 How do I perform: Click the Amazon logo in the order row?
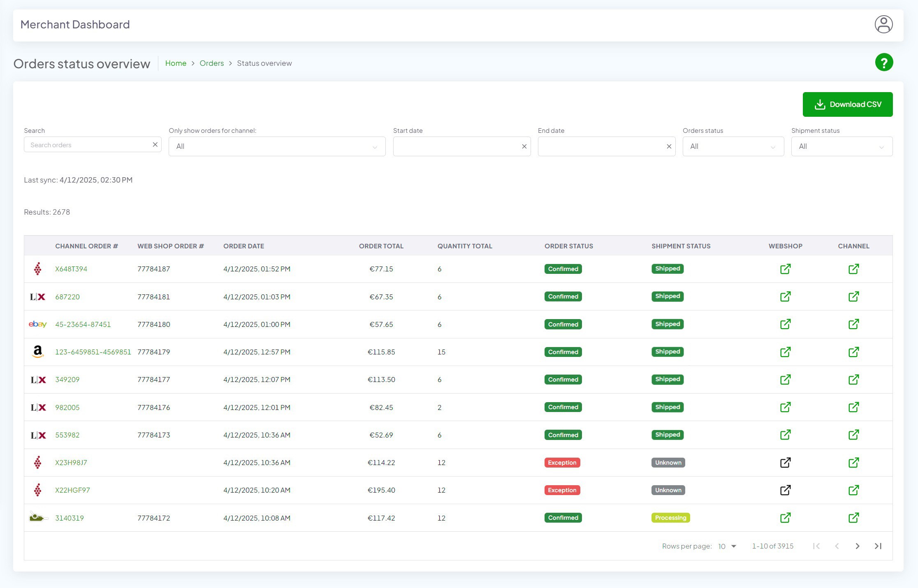pyautogui.click(x=37, y=352)
